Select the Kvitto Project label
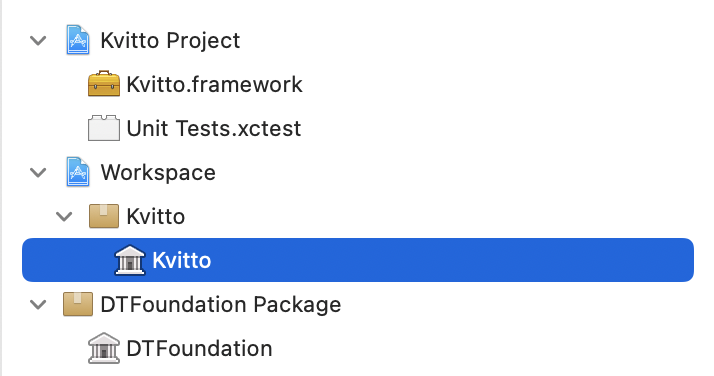Image resolution: width=714 pixels, height=376 pixels. [x=170, y=41]
